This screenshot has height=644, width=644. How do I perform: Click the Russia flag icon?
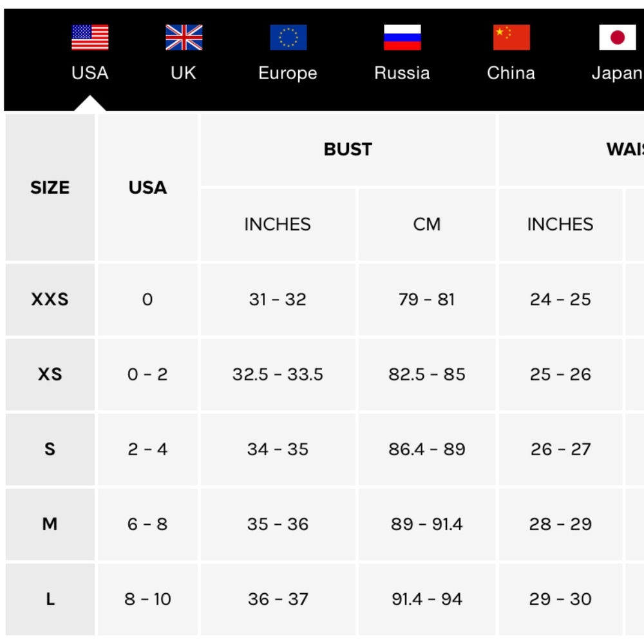402,37
